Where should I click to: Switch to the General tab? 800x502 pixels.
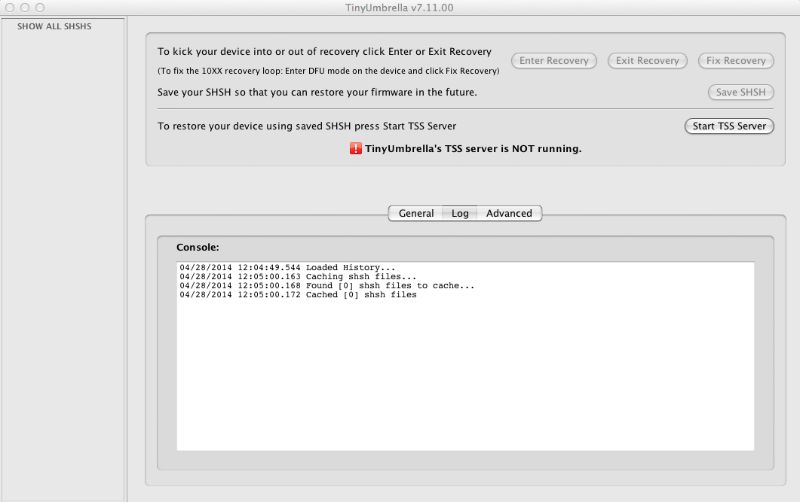(x=416, y=213)
